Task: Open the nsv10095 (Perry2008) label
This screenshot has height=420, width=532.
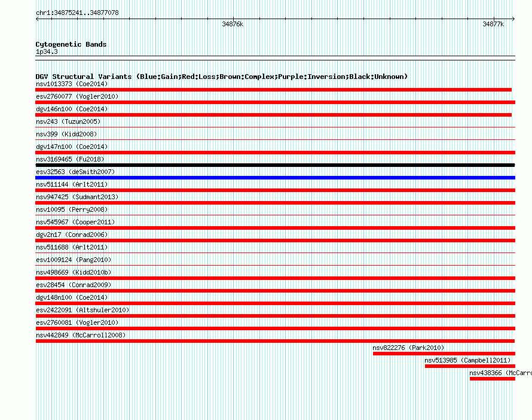Action: 72,209
